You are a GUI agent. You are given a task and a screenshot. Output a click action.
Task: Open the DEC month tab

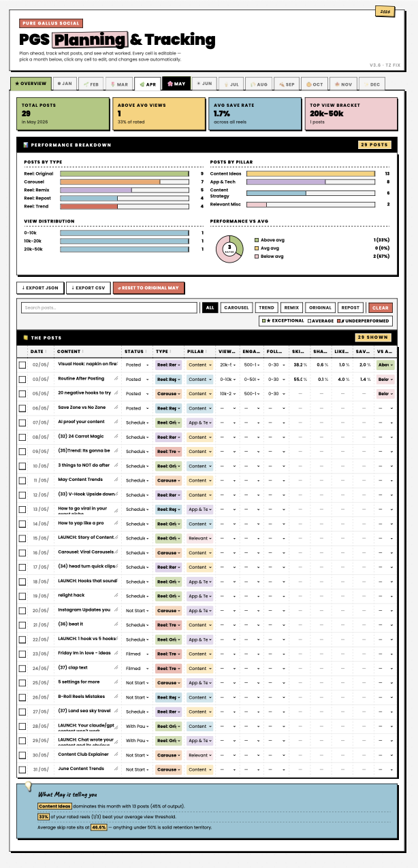pyautogui.click(x=372, y=84)
